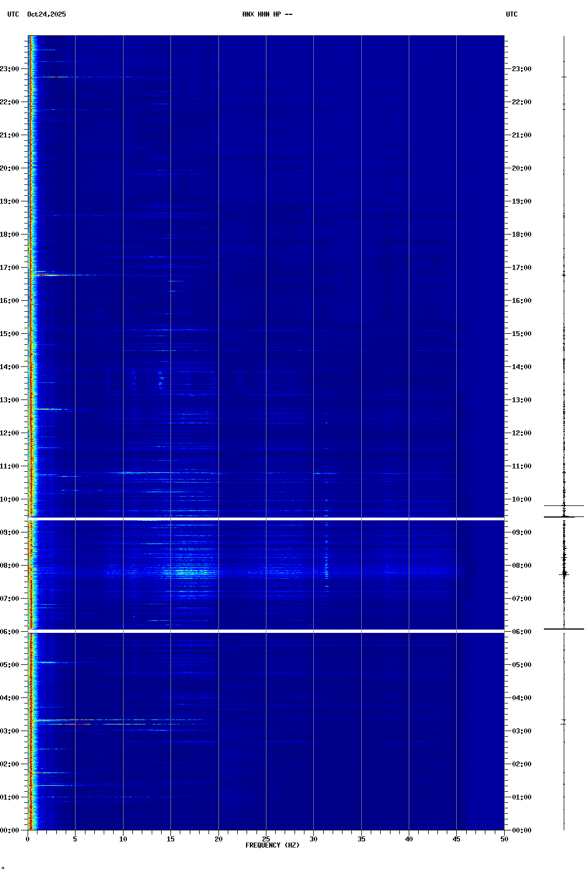Image resolution: width=588 pixels, height=874 pixels.
Task: Click the 12:00 label on right axis
Action: coord(521,433)
